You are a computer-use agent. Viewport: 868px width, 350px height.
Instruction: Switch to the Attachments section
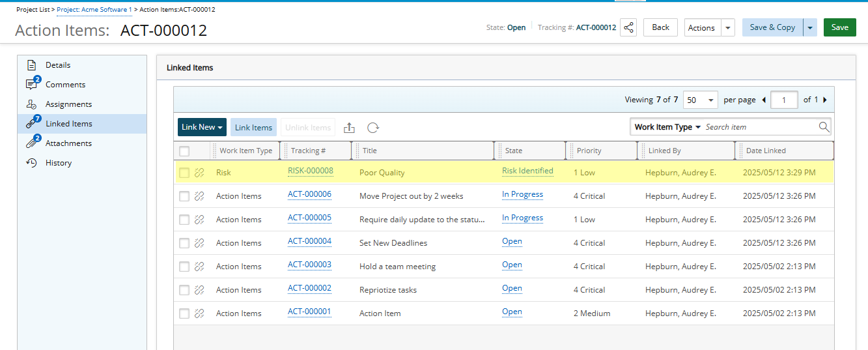pos(68,143)
